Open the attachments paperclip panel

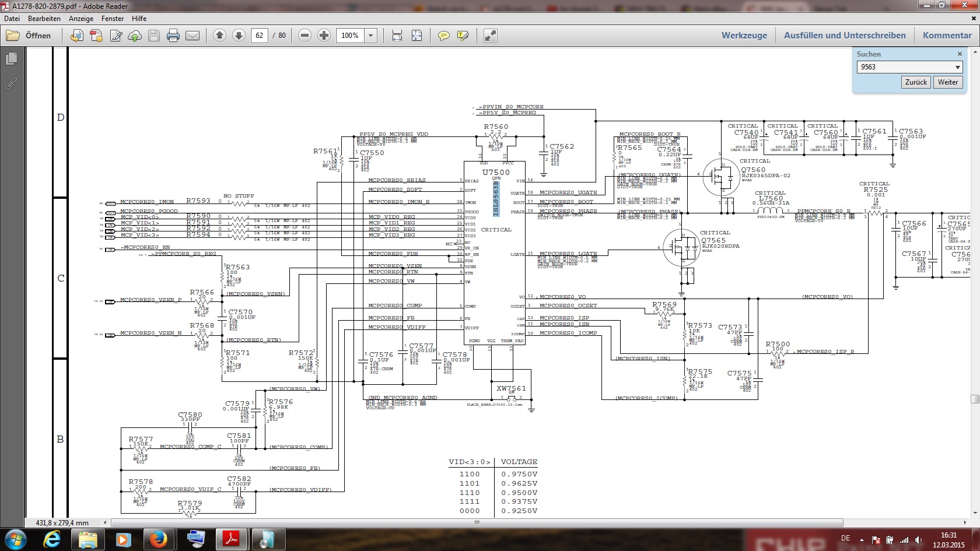click(x=11, y=84)
